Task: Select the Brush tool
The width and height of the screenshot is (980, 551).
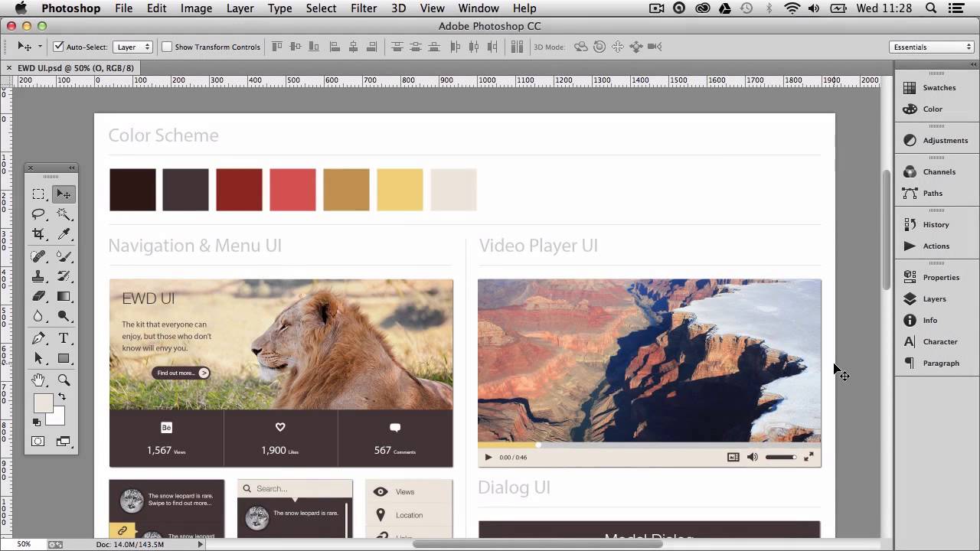Action: 64,256
